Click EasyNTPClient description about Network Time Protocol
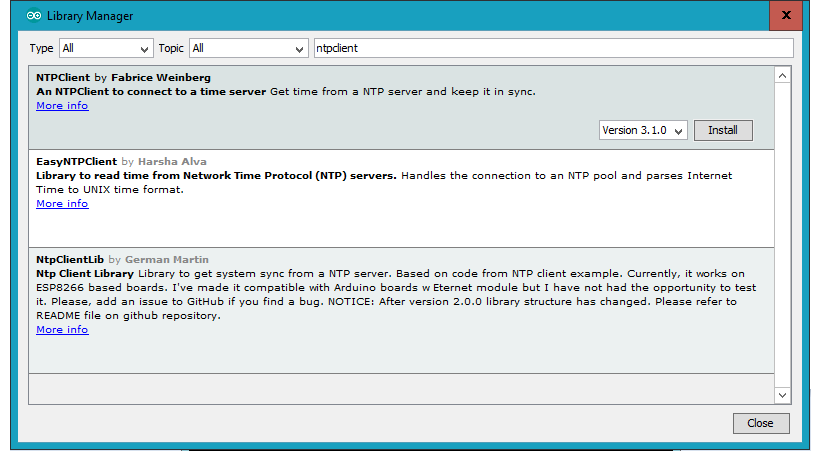The height and width of the screenshot is (467, 817). click(x=216, y=176)
